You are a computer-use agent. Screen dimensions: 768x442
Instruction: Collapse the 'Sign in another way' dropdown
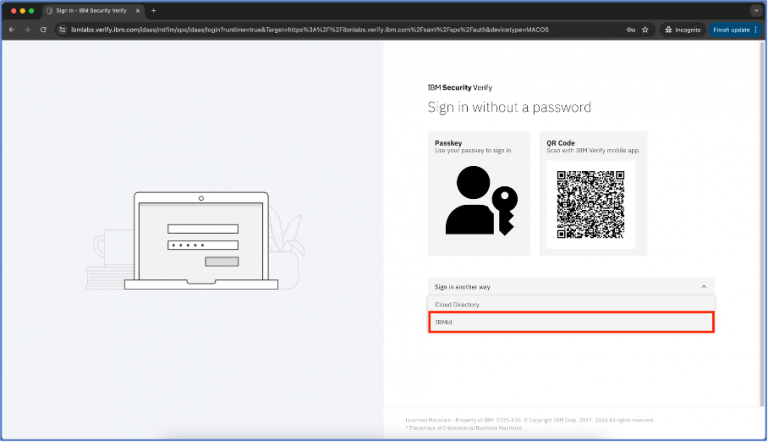pos(570,287)
